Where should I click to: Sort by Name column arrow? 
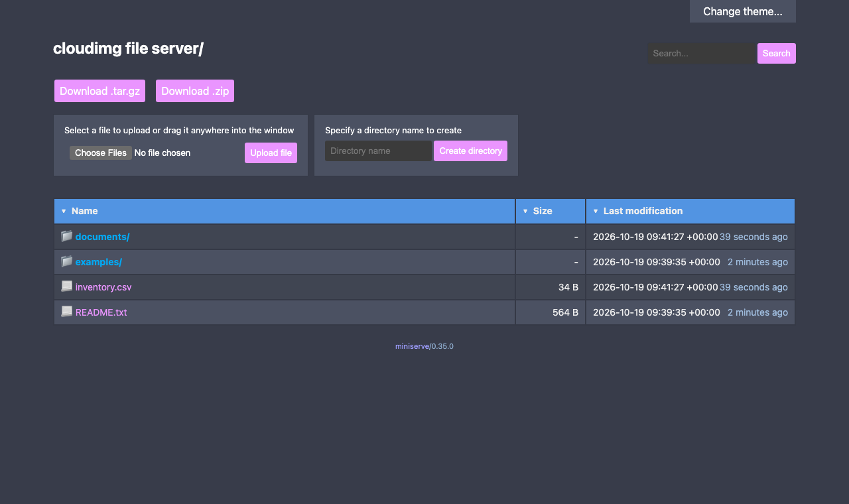64,211
